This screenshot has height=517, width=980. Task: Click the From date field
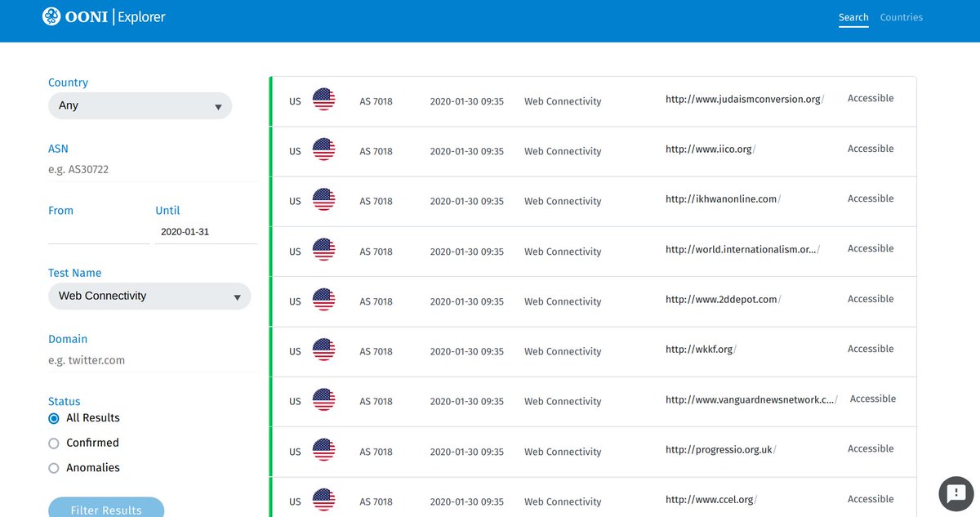point(99,232)
